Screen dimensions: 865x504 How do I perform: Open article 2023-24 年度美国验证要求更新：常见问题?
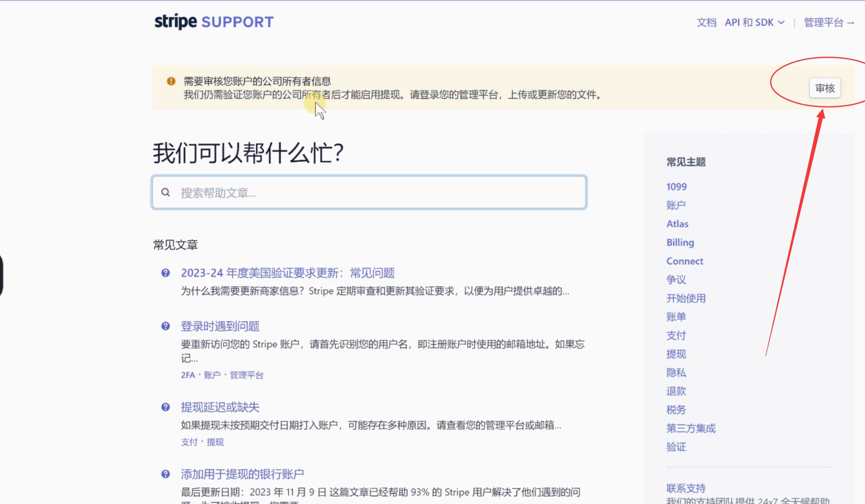click(288, 273)
